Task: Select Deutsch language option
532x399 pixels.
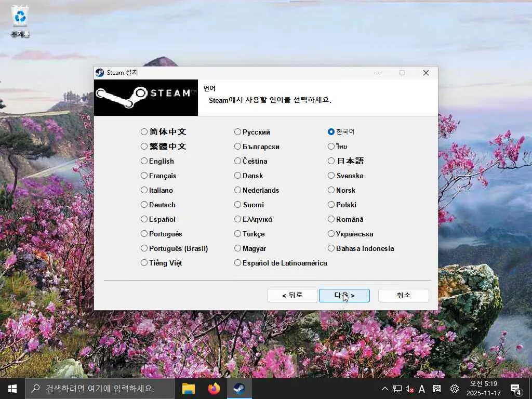Action: pos(158,205)
